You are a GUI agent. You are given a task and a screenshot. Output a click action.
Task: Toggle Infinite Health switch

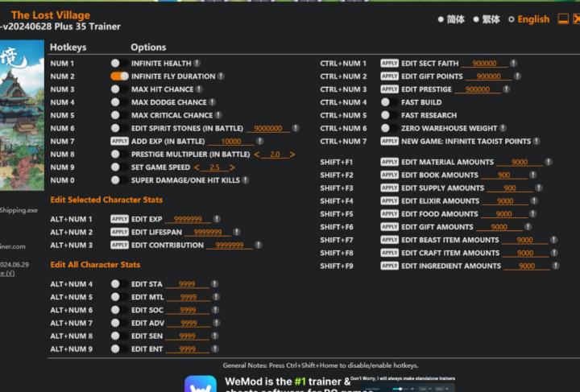click(119, 63)
